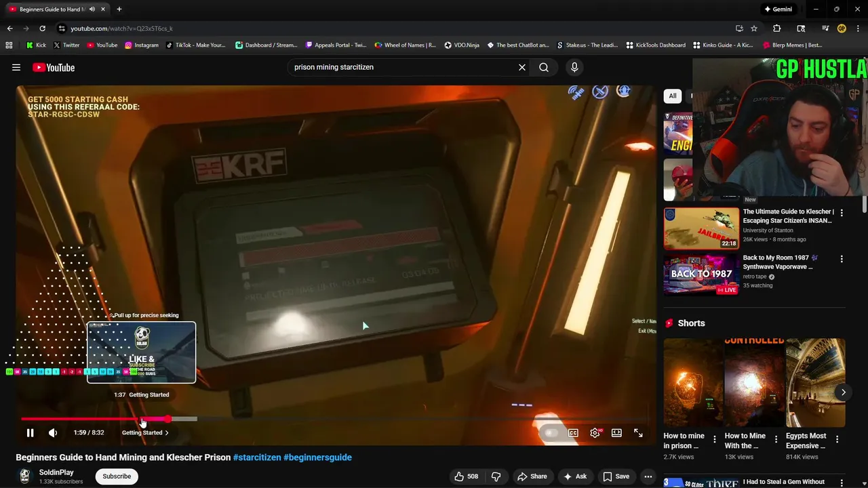
Task: Go to the YouTube home logo
Action: click(54, 67)
